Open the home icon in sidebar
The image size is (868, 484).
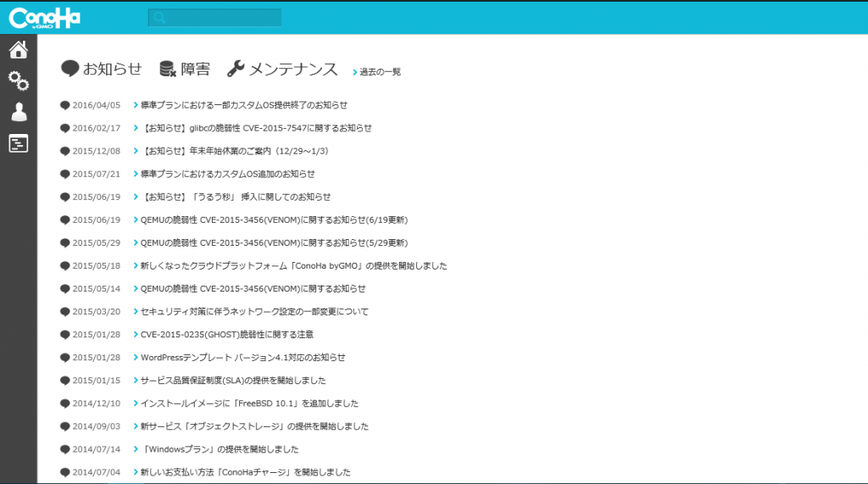click(19, 50)
